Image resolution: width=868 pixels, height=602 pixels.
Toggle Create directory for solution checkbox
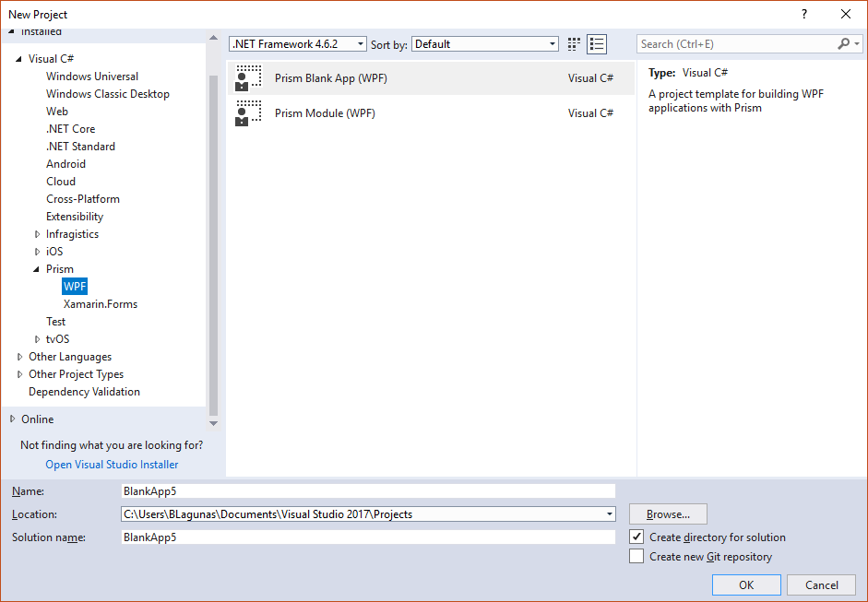click(x=636, y=537)
